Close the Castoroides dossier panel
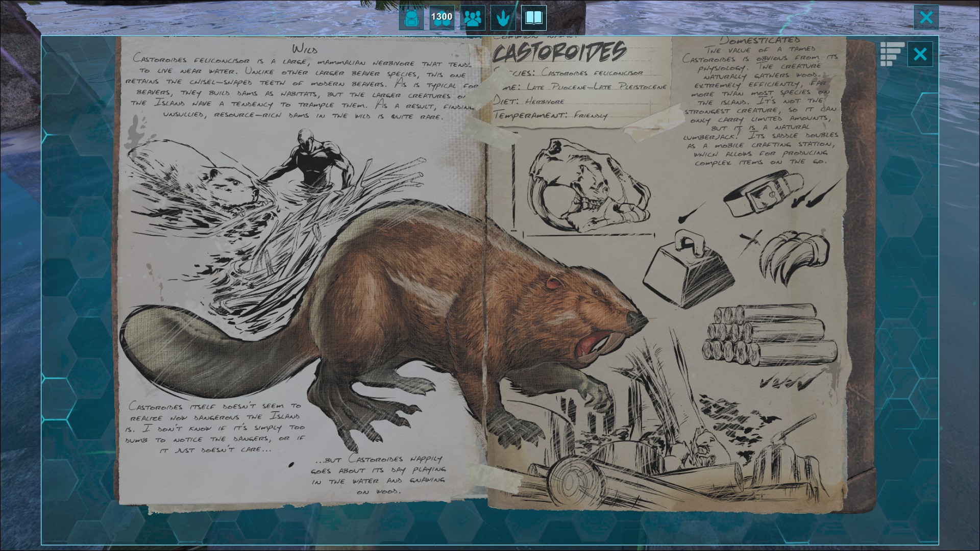The height and width of the screenshot is (551, 980). (920, 54)
